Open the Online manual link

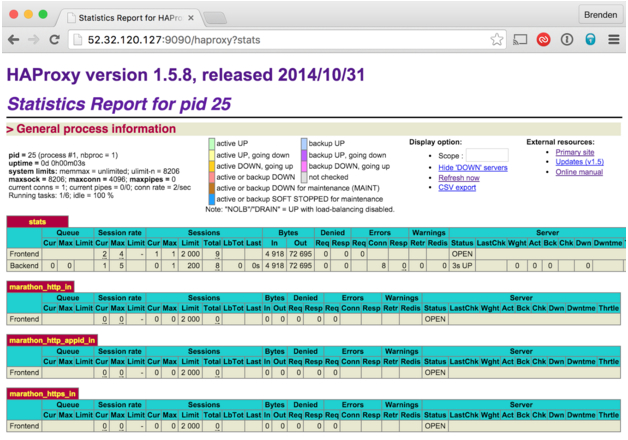coord(579,172)
